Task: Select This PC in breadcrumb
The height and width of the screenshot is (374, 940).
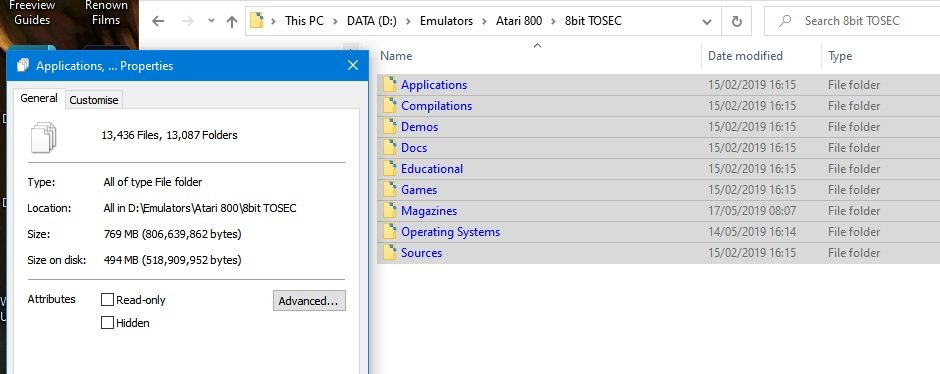Action: [305, 21]
